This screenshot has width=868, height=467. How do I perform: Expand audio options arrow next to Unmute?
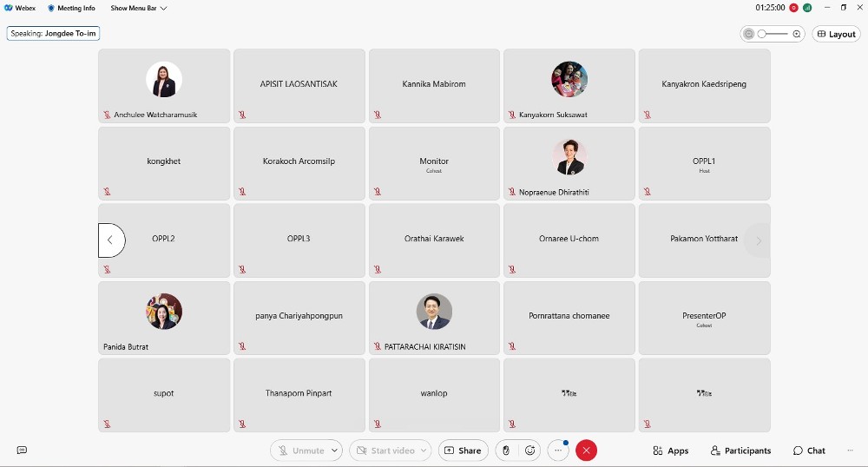click(x=334, y=451)
